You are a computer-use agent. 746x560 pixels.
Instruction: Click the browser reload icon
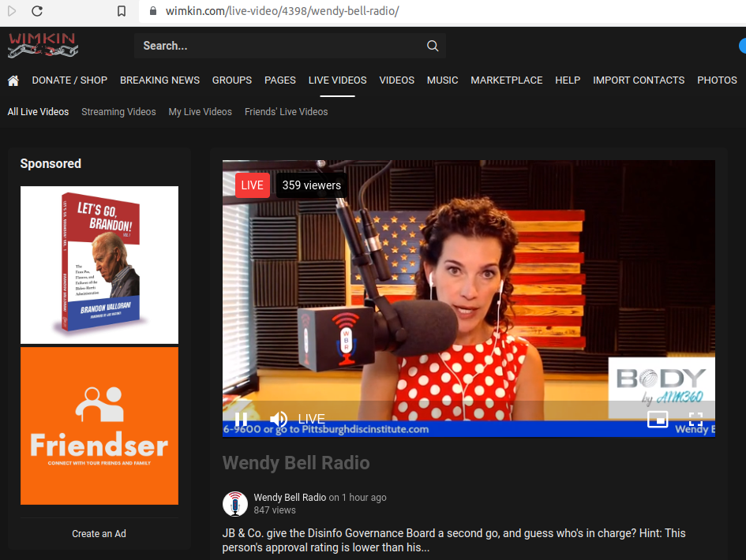point(37,11)
